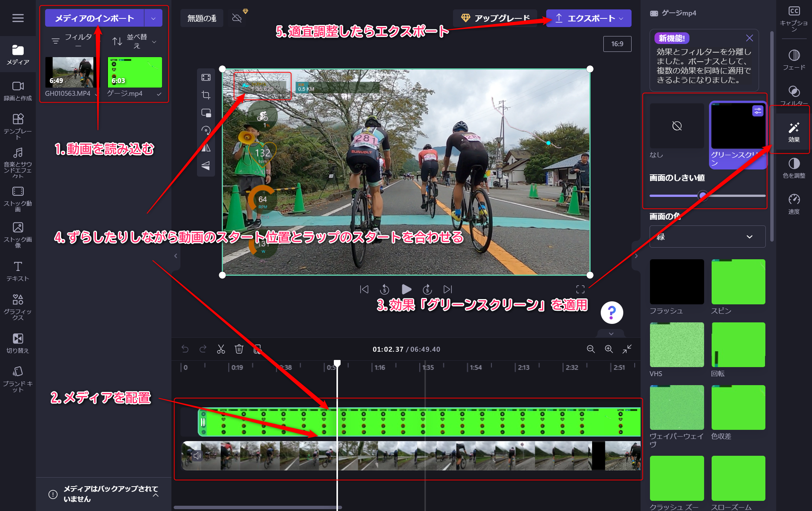
Task: Open the screen color 緑 dropdown
Action: [707, 237]
